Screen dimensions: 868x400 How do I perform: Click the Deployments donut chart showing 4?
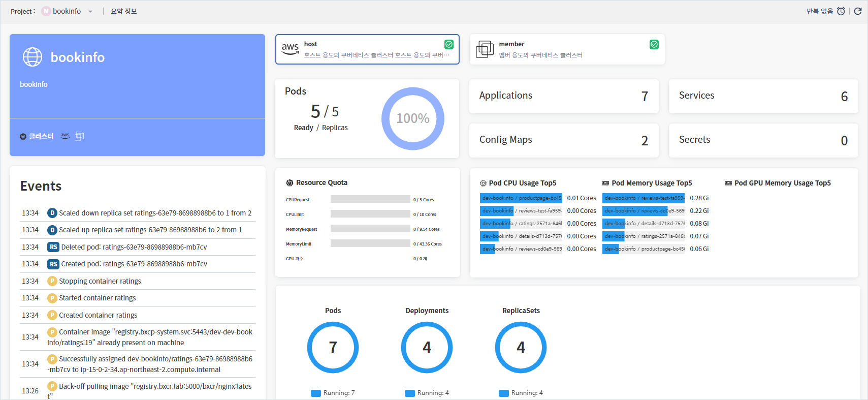(x=427, y=348)
